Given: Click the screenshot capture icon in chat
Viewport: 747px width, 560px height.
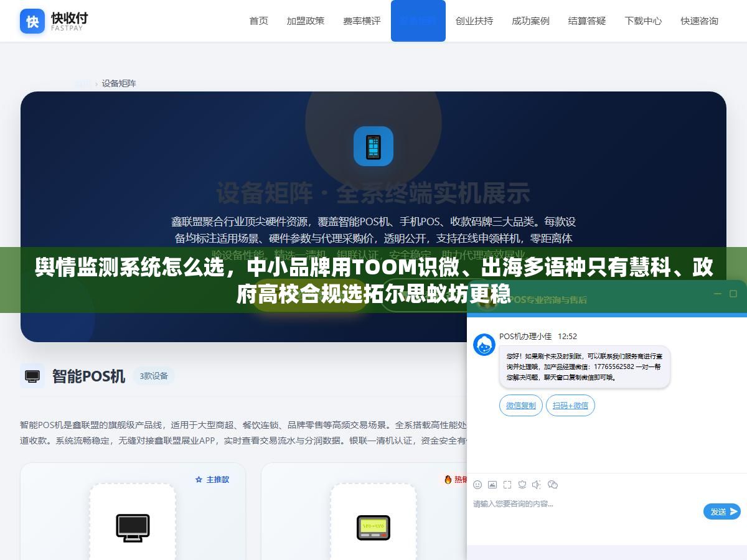Looking at the screenshot, I should pyautogui.click(x=507, y=485).
